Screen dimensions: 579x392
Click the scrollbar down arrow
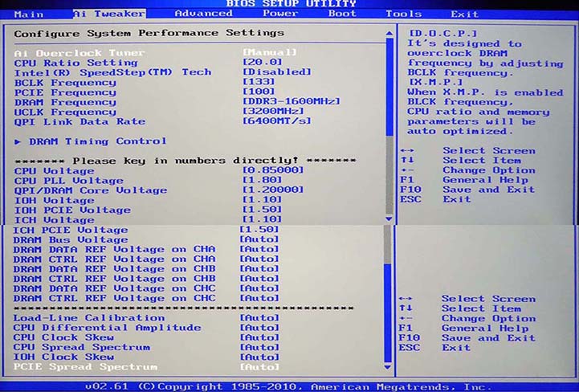pyautogui.click(x=389, y=218)
